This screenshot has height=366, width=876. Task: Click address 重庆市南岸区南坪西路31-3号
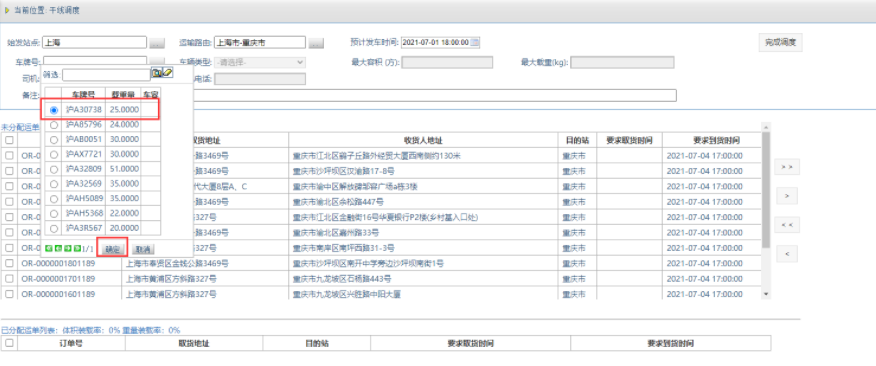point(344,248)
